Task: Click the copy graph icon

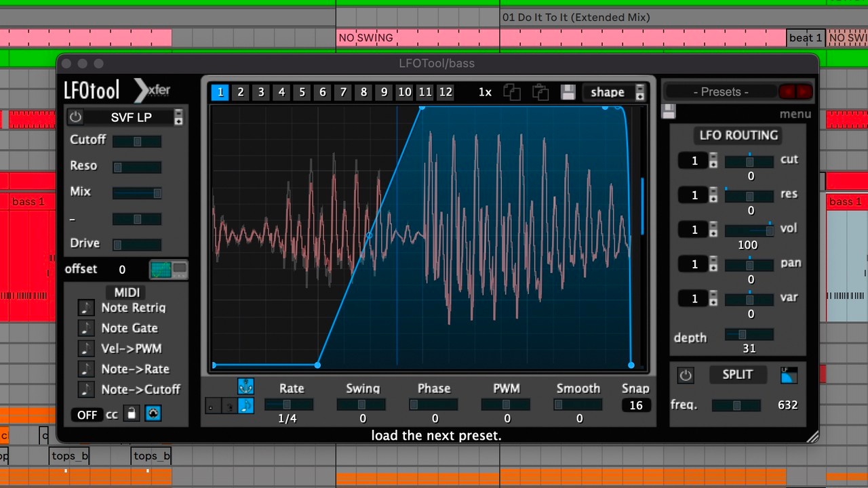Action: (512, 92)
